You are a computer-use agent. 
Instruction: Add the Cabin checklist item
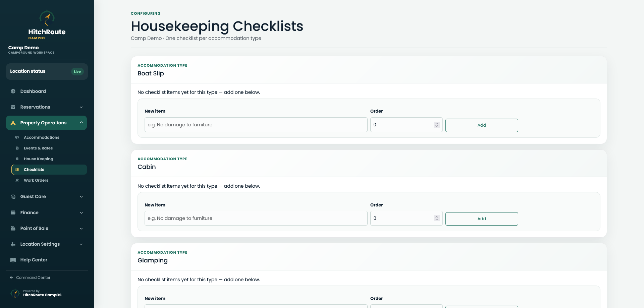(482, 219)
